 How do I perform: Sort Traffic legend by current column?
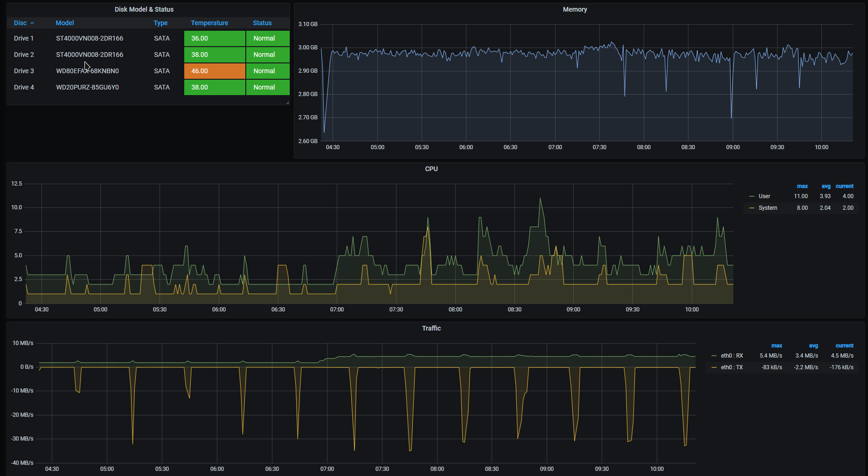tap(844, 345)
